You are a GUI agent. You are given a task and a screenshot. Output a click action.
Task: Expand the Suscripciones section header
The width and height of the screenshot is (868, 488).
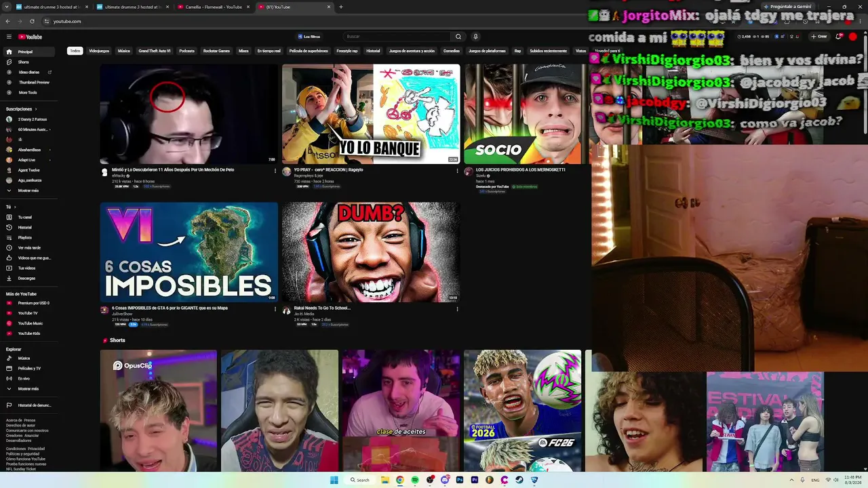pyautogui.click(x=22, y=108)
